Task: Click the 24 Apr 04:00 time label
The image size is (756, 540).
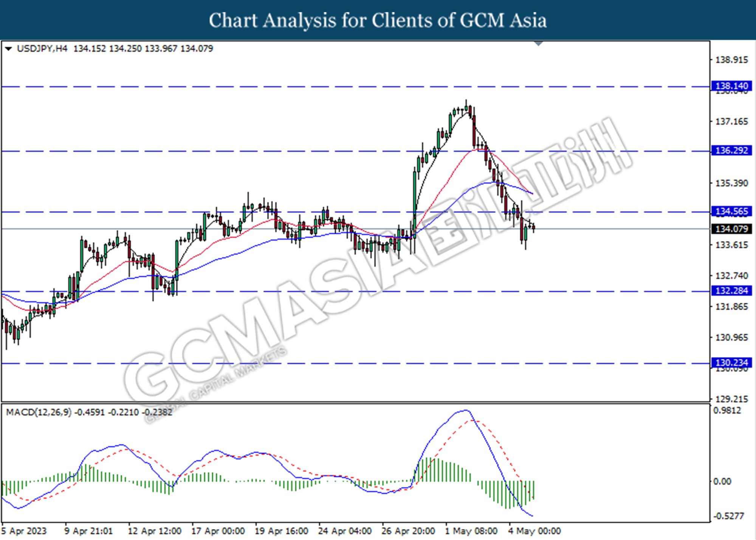Action: point(345,531)
